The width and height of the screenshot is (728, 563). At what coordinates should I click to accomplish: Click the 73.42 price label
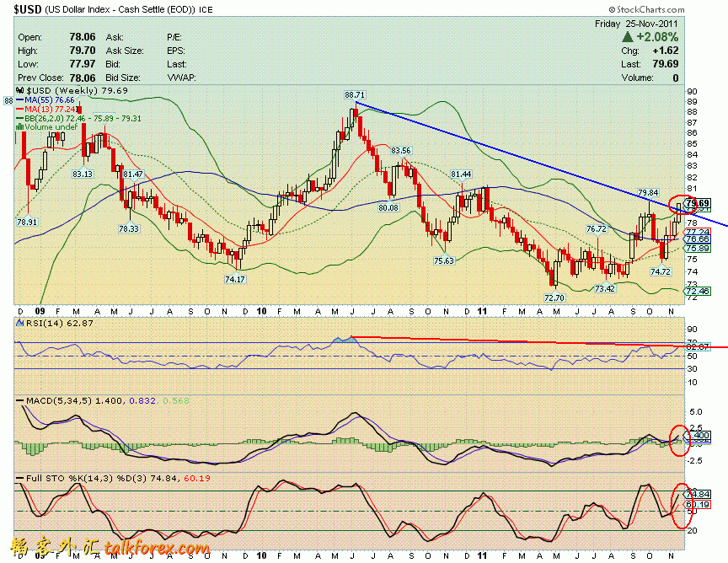(604, 288)
